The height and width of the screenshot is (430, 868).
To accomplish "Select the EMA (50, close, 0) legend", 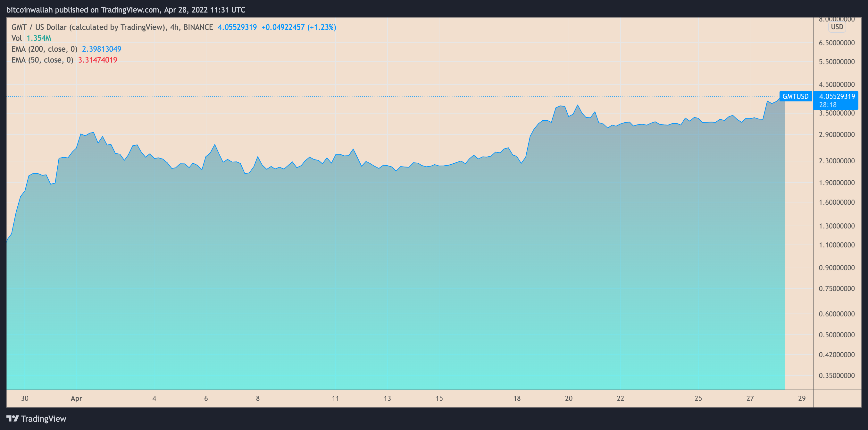I will pos(42,60).
